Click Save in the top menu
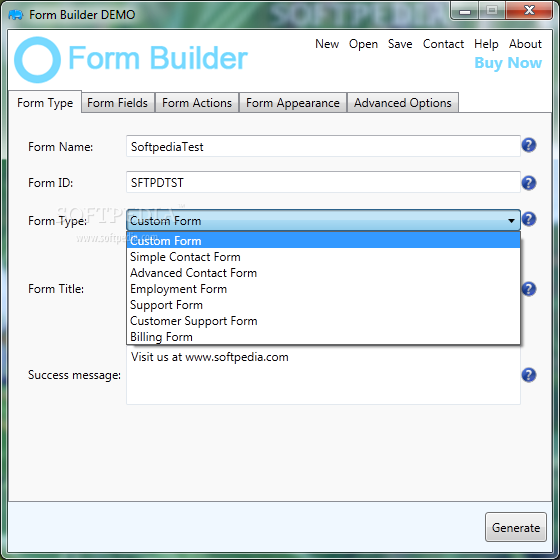The image size is (560, 560). (400, 44)
